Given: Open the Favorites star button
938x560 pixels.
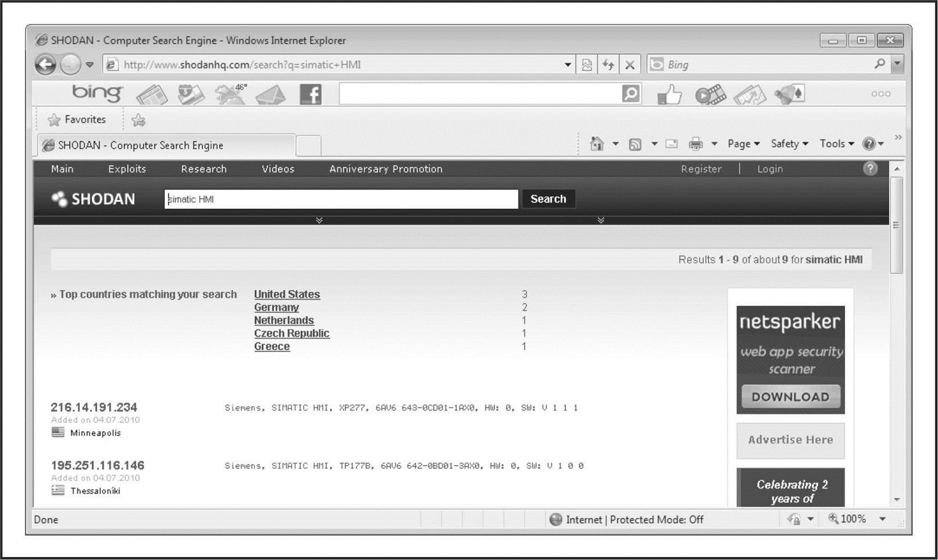Looking at the screenshot, I should pos(77,120).
